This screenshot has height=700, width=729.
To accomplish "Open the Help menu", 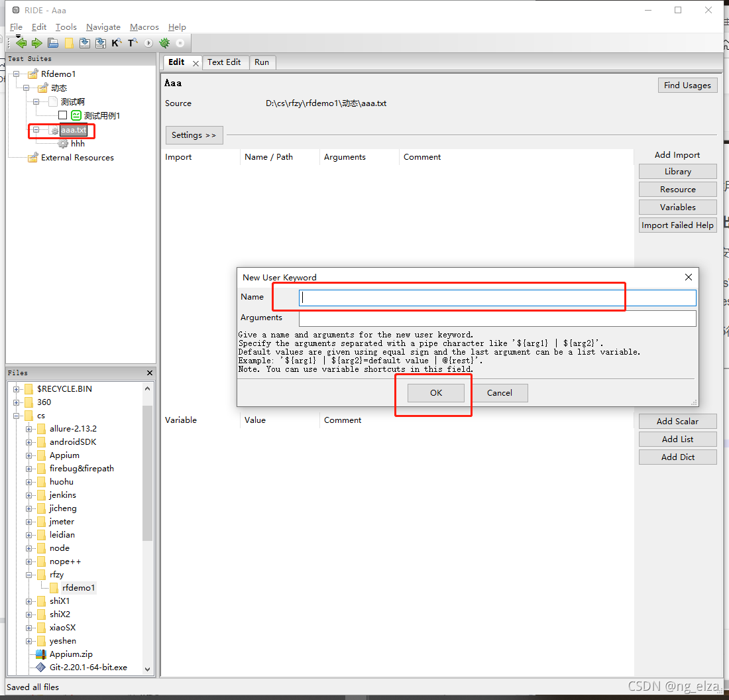I will (x=177, y=27).
